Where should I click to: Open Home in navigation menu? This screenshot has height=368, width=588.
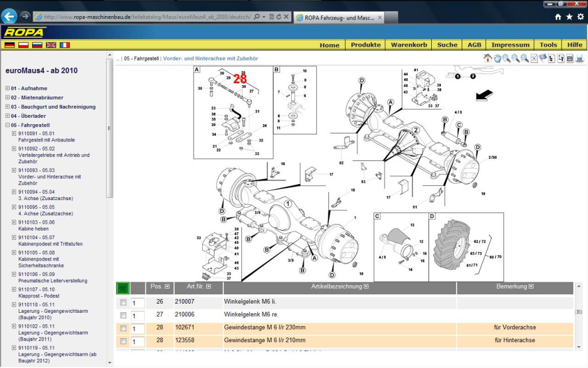tap(330, 45)
